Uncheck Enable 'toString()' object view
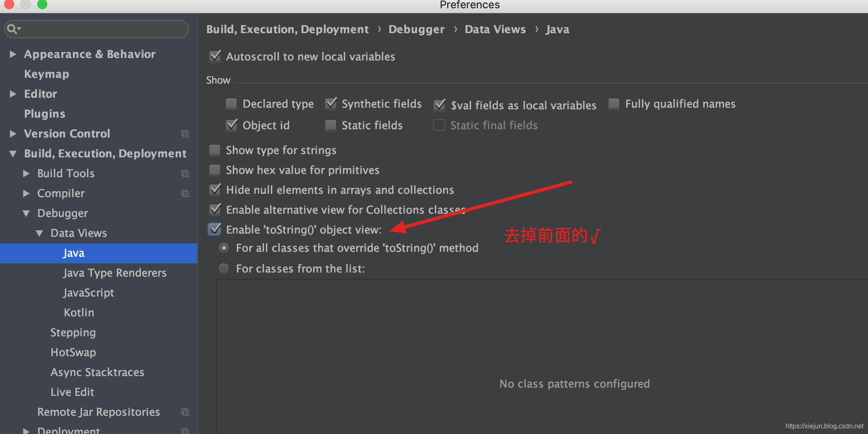This screenshot has width=868, height=434. (x=215, y=229)
